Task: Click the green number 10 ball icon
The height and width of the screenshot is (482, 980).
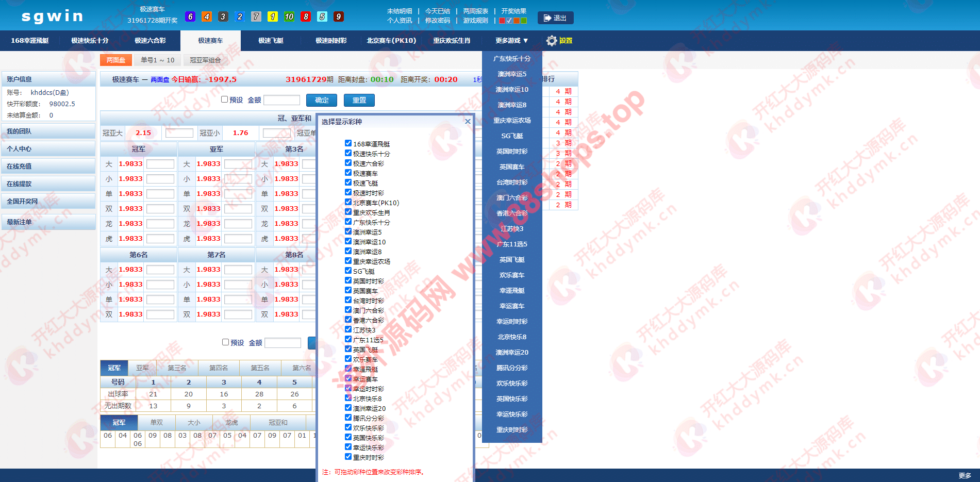Action: point(289,16)
